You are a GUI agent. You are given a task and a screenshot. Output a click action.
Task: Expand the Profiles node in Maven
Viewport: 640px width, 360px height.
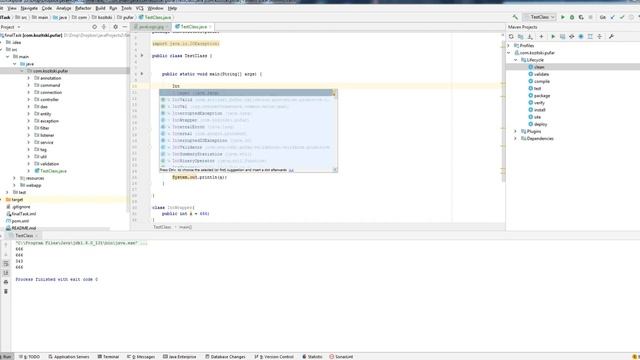pos(509,46)
